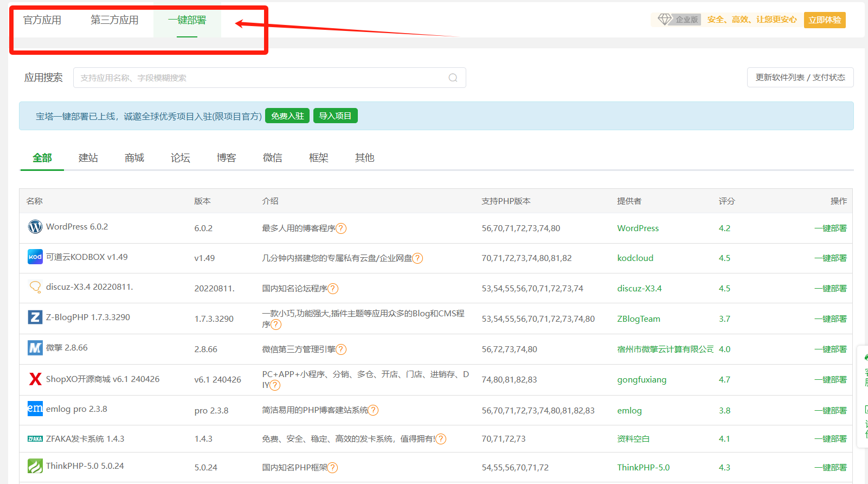
Task: Click the 微擎 M logo icon
Action: [35, 348]
